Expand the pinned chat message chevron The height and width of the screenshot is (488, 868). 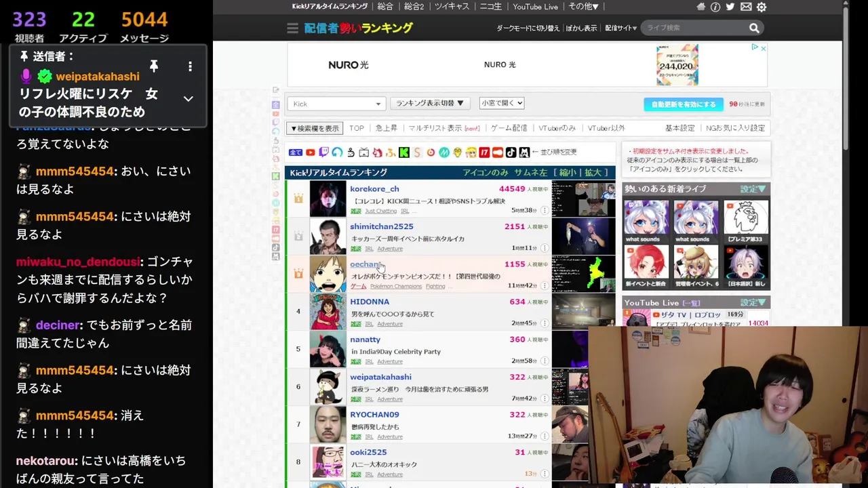point(189,99)
